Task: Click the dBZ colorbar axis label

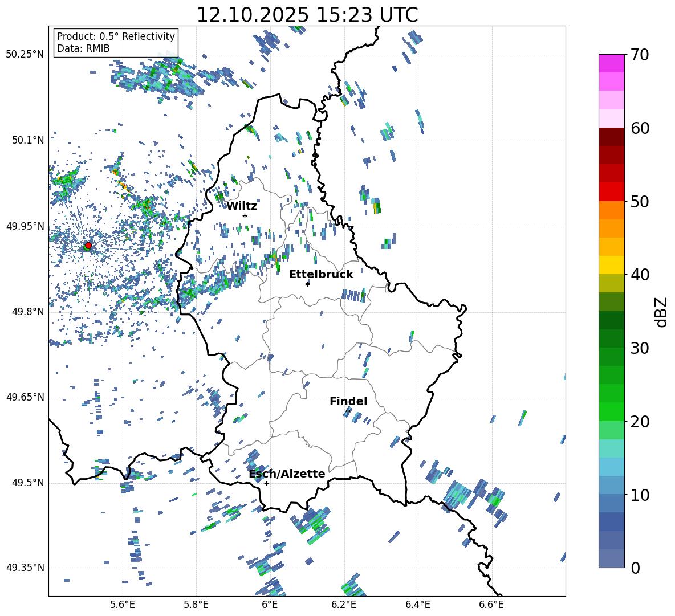Action: [661, 312]
